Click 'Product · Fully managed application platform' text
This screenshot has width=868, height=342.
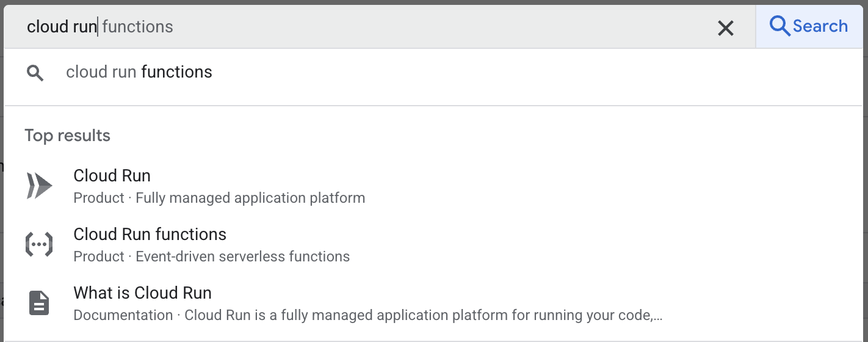coord(219,198)
